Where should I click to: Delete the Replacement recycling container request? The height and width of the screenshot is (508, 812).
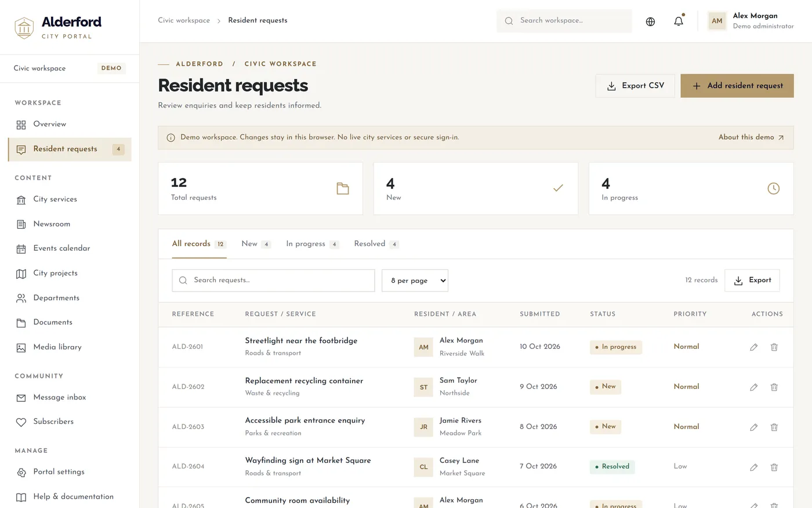click(774, 387)
